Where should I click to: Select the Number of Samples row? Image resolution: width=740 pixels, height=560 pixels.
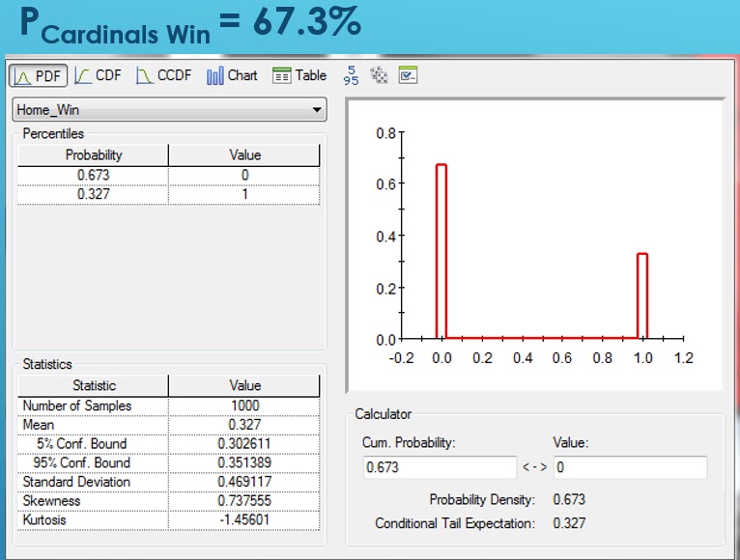click(x=169, y=406)
